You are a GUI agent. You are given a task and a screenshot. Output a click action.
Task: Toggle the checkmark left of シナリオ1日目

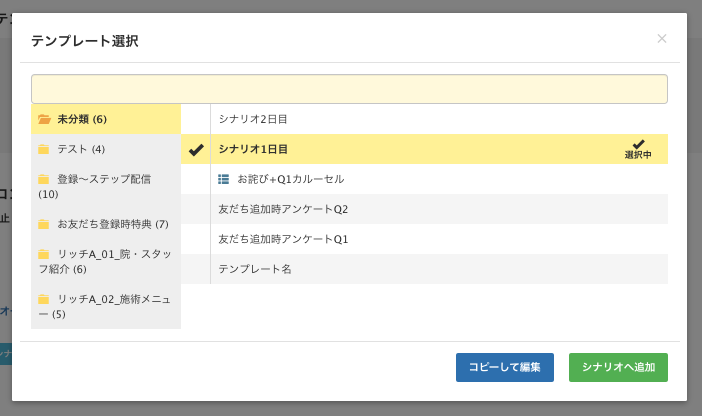click(x=196, y=149)
